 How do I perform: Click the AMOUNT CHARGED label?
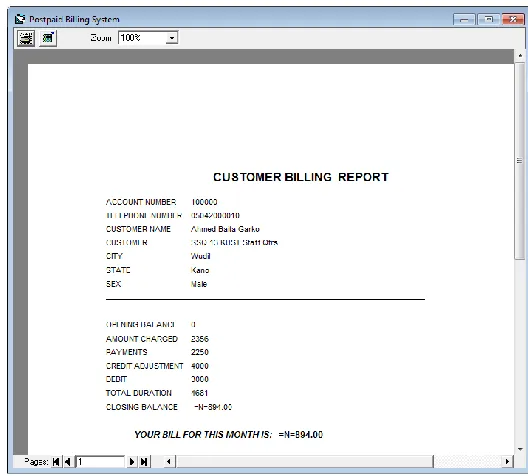142,339
